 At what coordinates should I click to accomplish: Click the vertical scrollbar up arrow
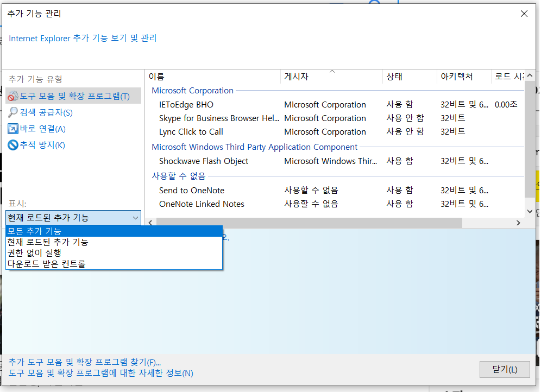[530, 75]
